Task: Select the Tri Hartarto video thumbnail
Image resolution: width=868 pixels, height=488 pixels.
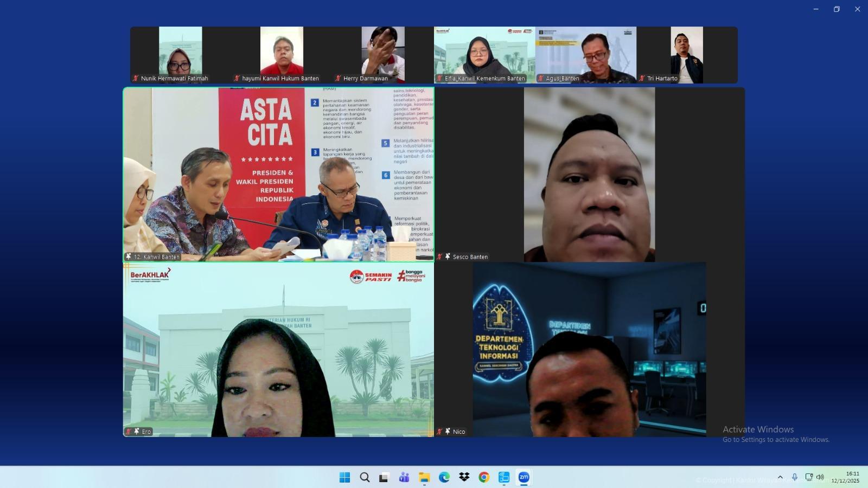Action: point(686,54)
